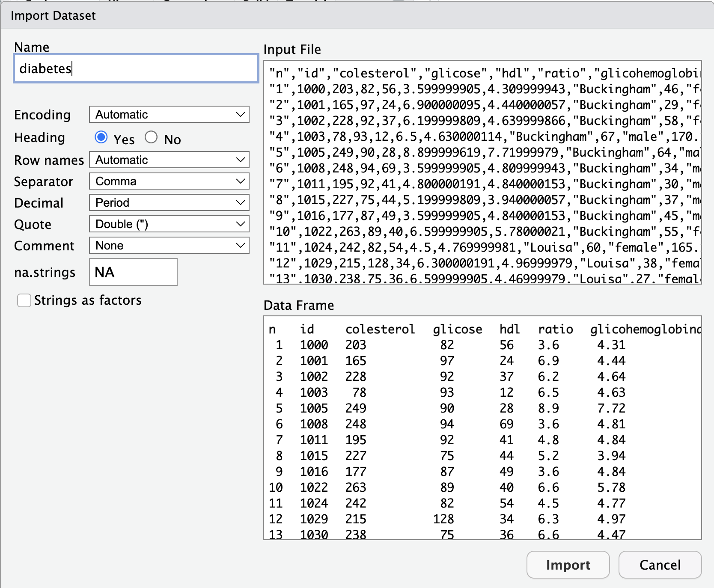Click the Name field containing diabetes

136,68
